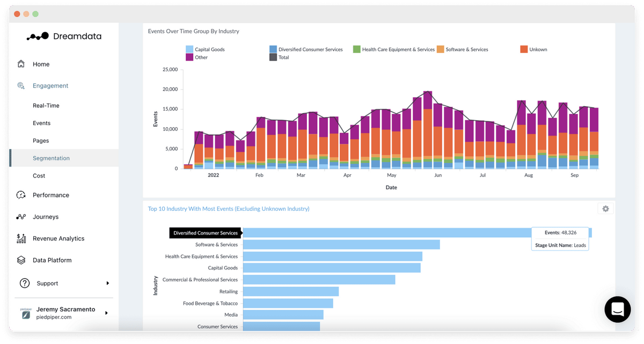The width and height of the screenshot is (644, 344).
Task: Click the Data Platform layers icon
Action: pyautogui.click(x=21, y=260)
